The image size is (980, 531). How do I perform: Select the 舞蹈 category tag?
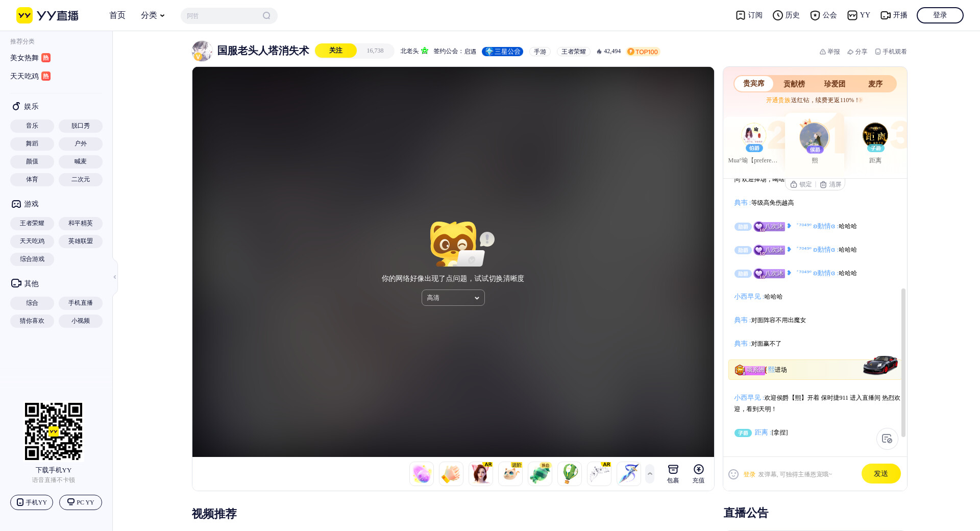32,143
